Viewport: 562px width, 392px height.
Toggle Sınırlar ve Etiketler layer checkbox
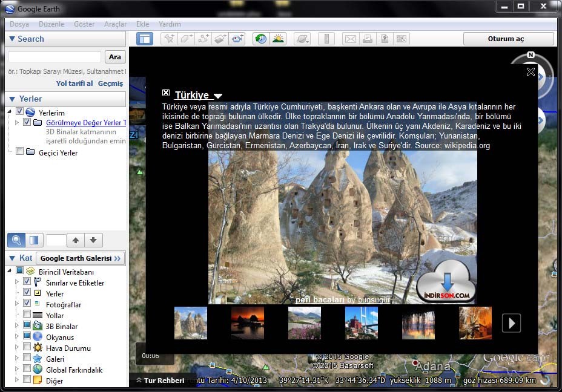point(27,281)
